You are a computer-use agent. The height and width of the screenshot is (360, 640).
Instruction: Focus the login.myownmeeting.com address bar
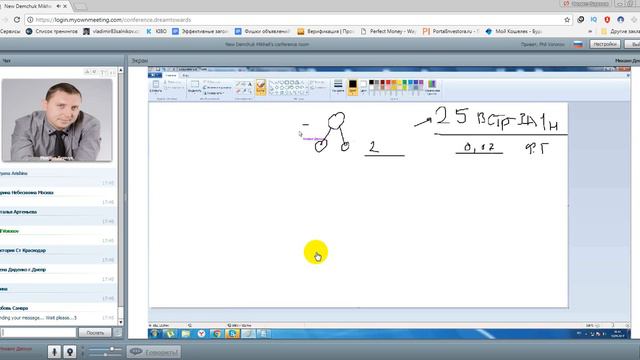(x=298, y=20)
